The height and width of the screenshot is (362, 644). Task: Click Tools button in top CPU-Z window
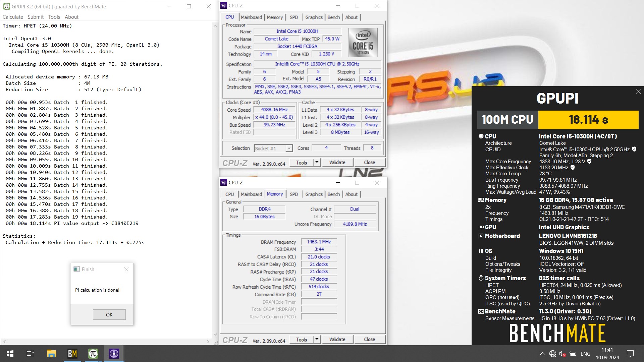point(302,162)
